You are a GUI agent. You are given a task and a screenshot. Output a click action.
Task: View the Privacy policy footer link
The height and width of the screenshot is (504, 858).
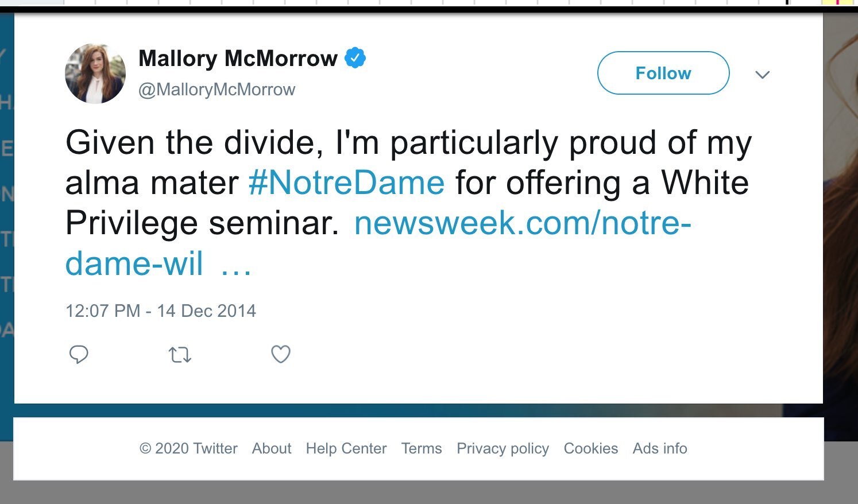click(503, 448)
